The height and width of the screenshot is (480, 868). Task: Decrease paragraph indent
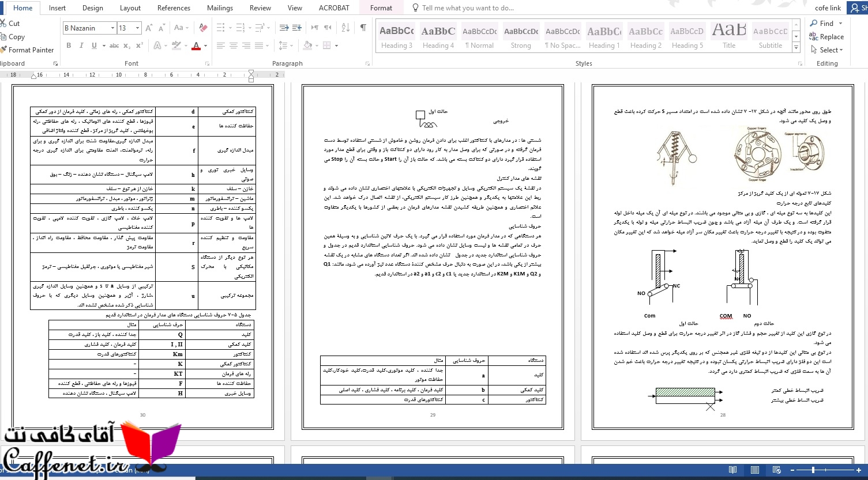[283, 28]
